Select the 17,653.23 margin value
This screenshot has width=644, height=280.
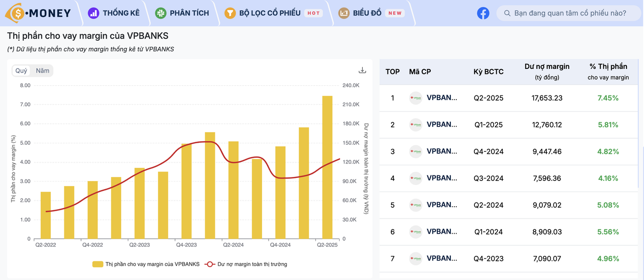[547, 98]
